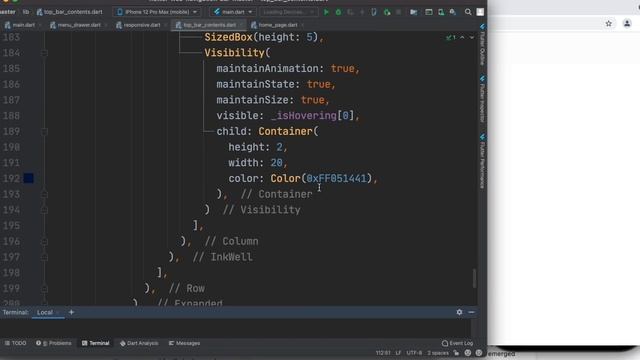
Task: Open the TODO tool window
Action: (16, 343)
